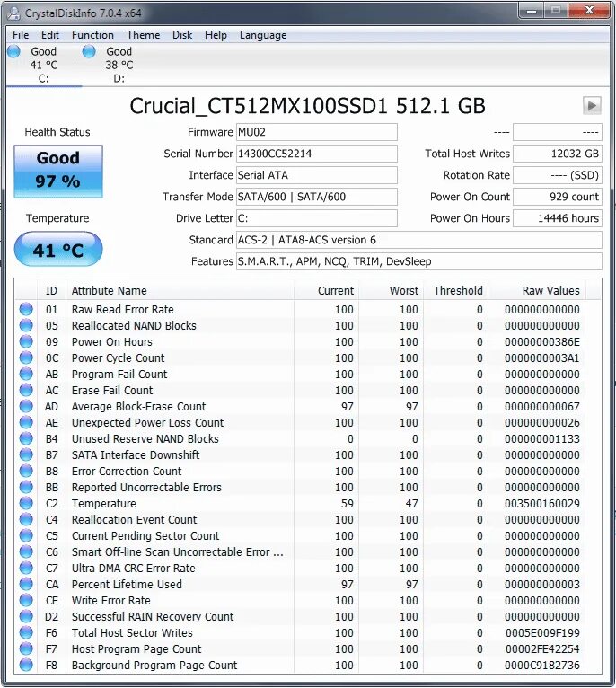This screenshot has height=688, width=616.
Task: Click status orb for Successful RAIN Recovery Count
Action: (26, 616)
